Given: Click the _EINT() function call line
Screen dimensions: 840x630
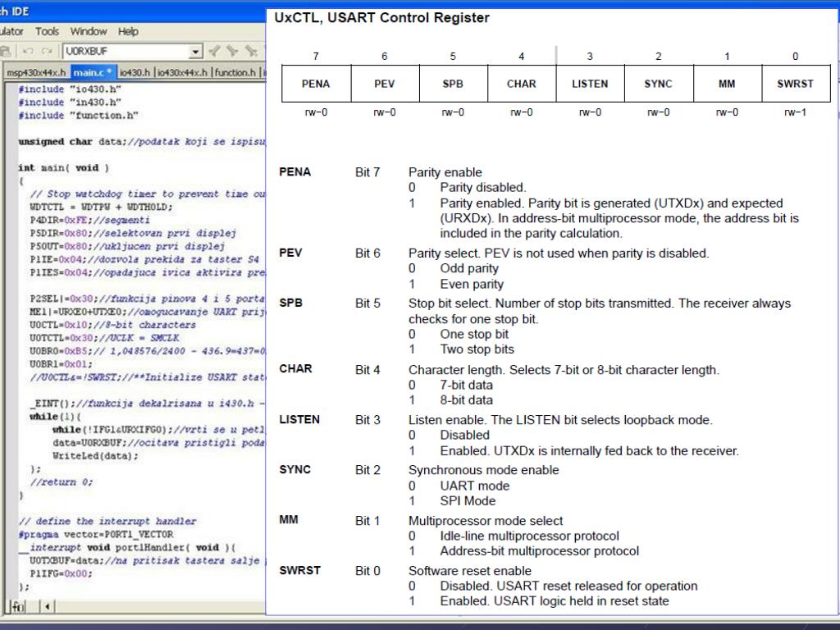Looking at the screenshot, I should [148, 404].
